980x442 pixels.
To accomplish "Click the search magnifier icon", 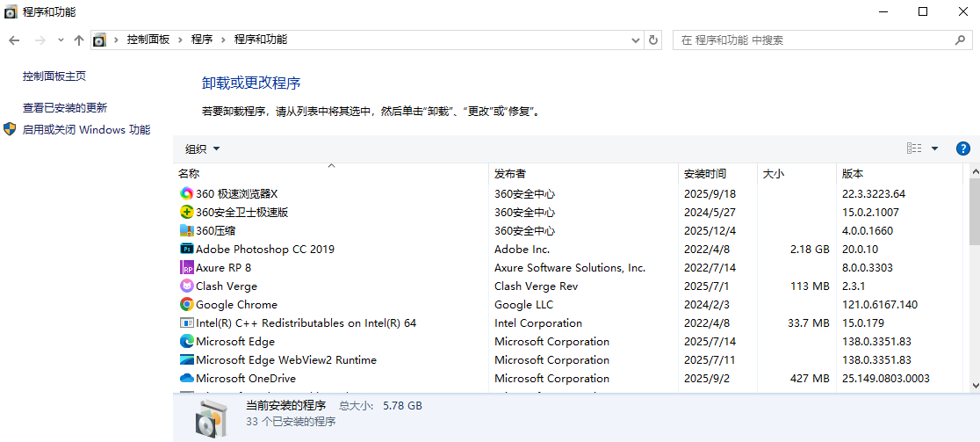I will [x=960, y=40].
